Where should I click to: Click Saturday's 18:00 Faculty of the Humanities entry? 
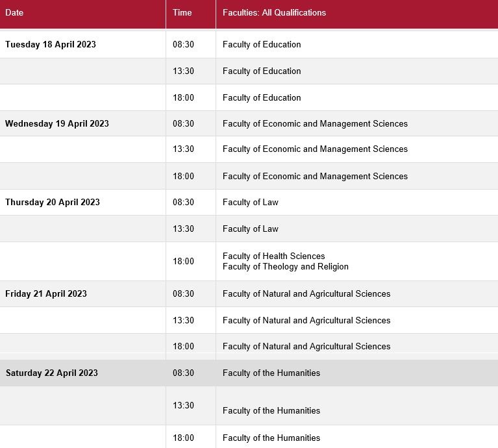271,438
